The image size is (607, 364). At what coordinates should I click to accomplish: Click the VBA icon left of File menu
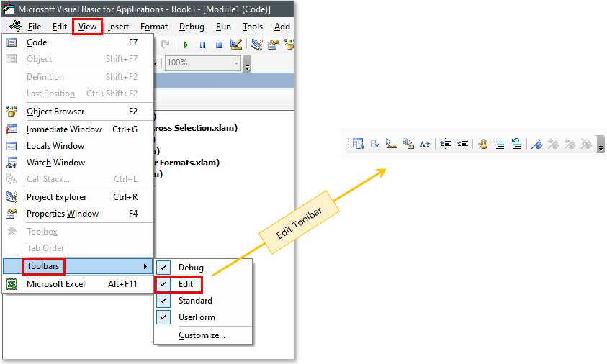16,26
